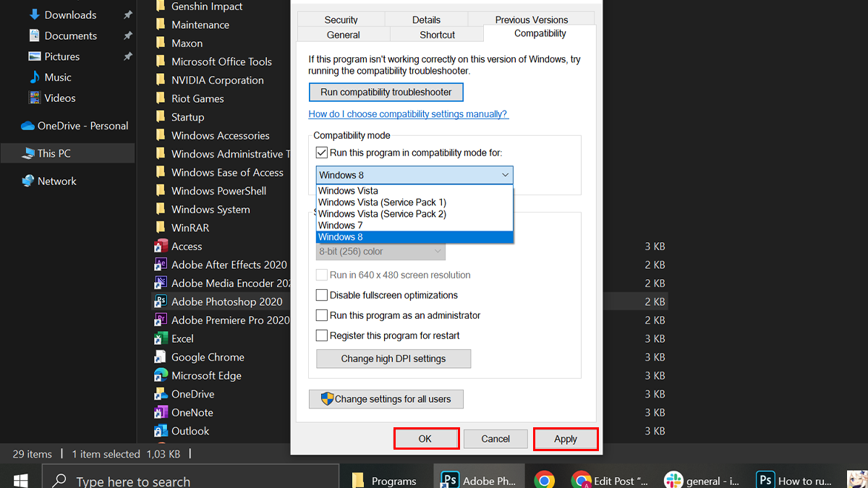The width and height of the screenshot is (868, 488).
Task: Click the OneNote shortcut icon
Action: click(x=161, y=412)
